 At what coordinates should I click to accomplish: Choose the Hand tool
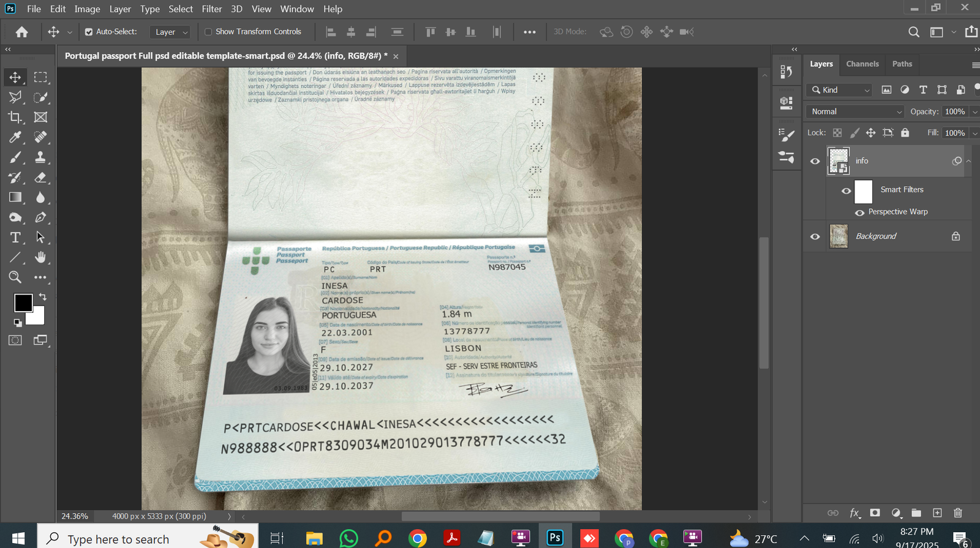click(40, 257)
